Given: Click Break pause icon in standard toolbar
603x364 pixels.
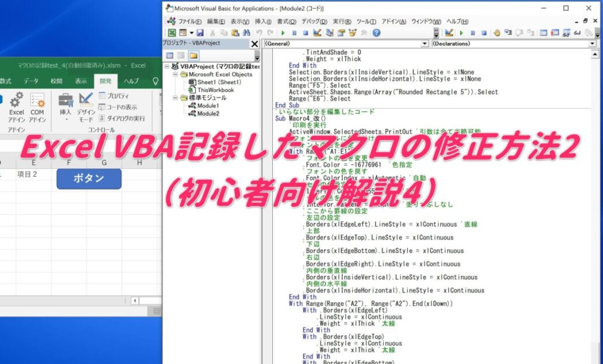Looking at the screenshot, I should click(294, 33).
